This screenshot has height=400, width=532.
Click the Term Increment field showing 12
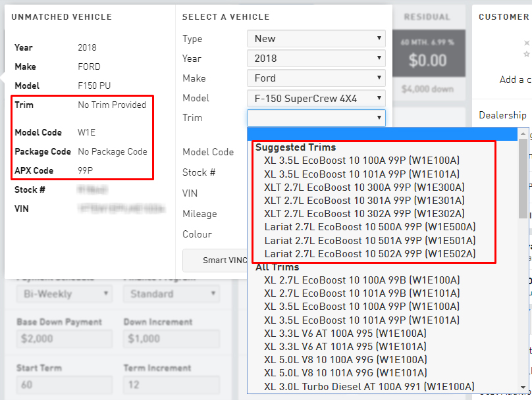171,385
